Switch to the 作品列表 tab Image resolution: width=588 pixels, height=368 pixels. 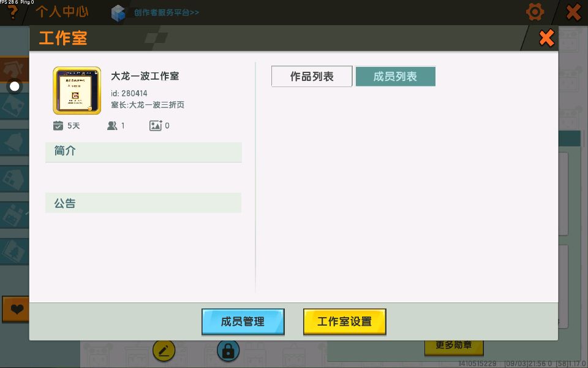[312, 77]
